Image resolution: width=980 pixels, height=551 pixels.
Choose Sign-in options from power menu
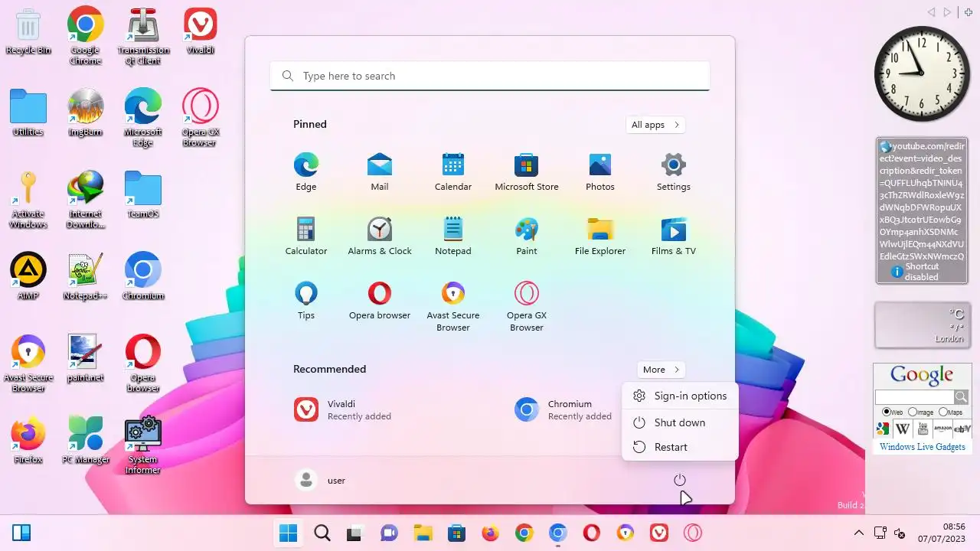tap(680, 396)
